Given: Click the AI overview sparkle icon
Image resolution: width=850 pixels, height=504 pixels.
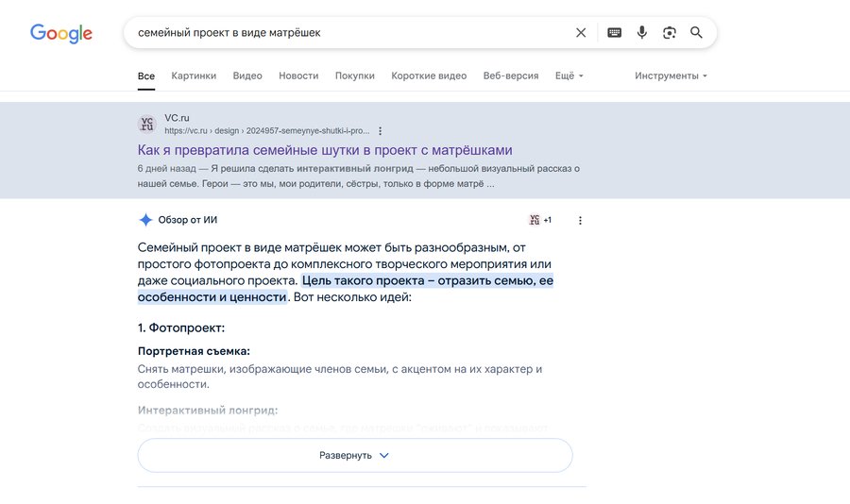Looking at the screenshot, I should tap(145, 220).
